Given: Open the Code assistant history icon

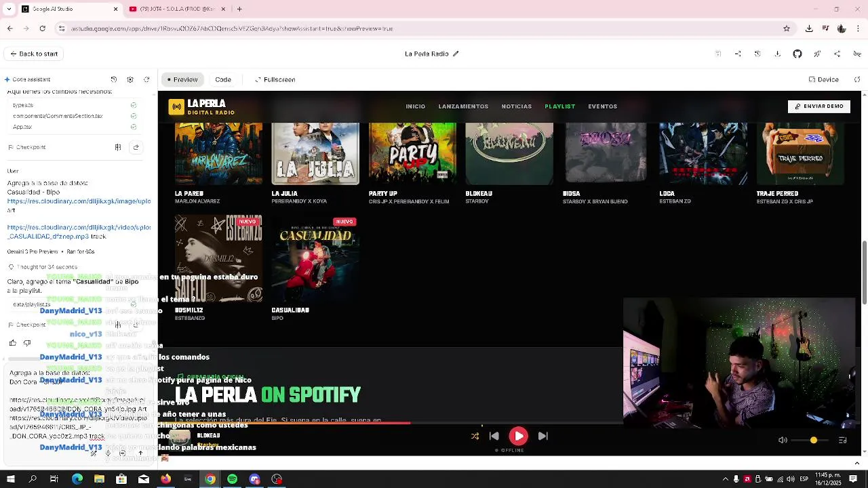Looking at the screenshot, I should point(114,79).
